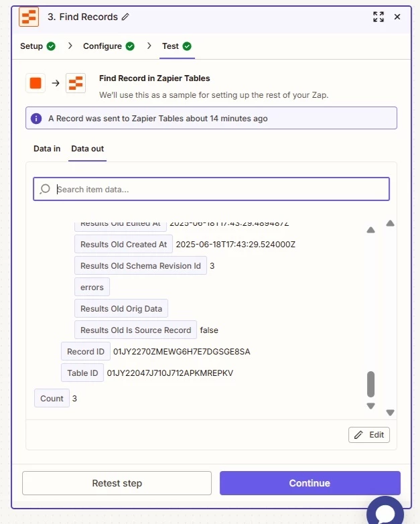Image resolution: width=420 pixels, height=524 pixels.
Task: Click the Record ID value 01JY2270ZMEWG6H7E7DGSGE8SA
Action: click(182, 352)
